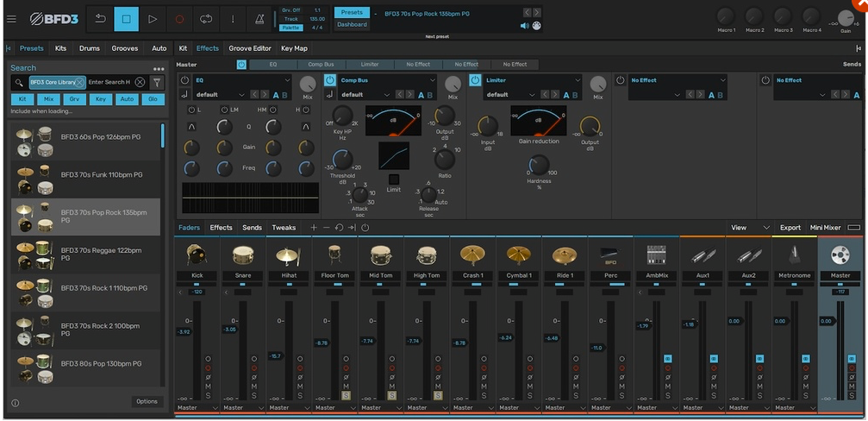Click the Ride 1 cymbal icon
868x421 pixels.
(x=564, y=255)
